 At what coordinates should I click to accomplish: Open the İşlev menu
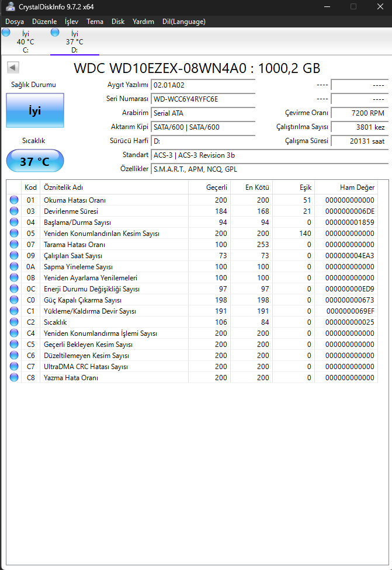point(71,22)
